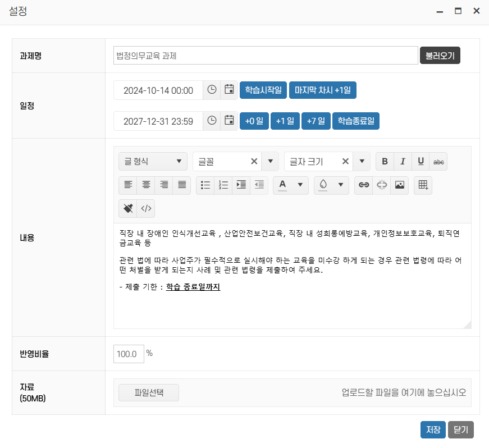Screen dimensions: 489x448
Task: Toggle bold text formatting
Action: coord(385,162)
